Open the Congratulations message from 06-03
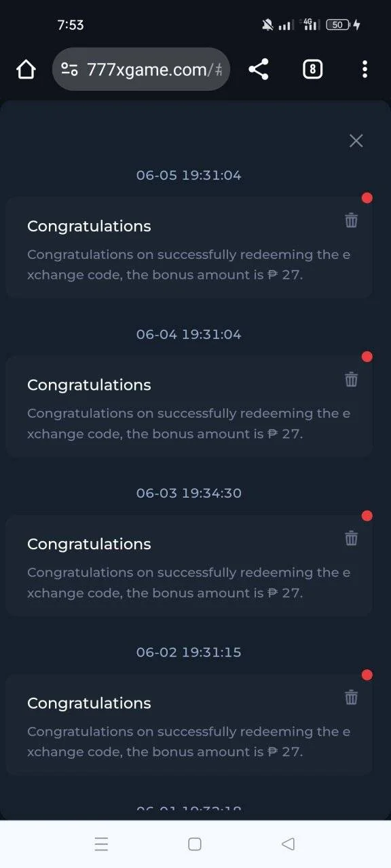The image size is (391, 868). tap(189, 566)
